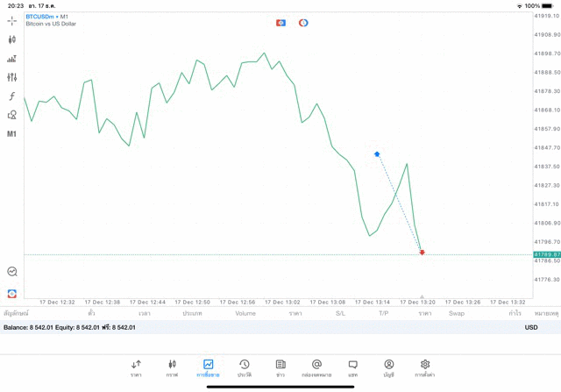Viewport: 561px width, 392px height.
Task: Open the drawing objects (shapes) tool
Action: (12, 115)
